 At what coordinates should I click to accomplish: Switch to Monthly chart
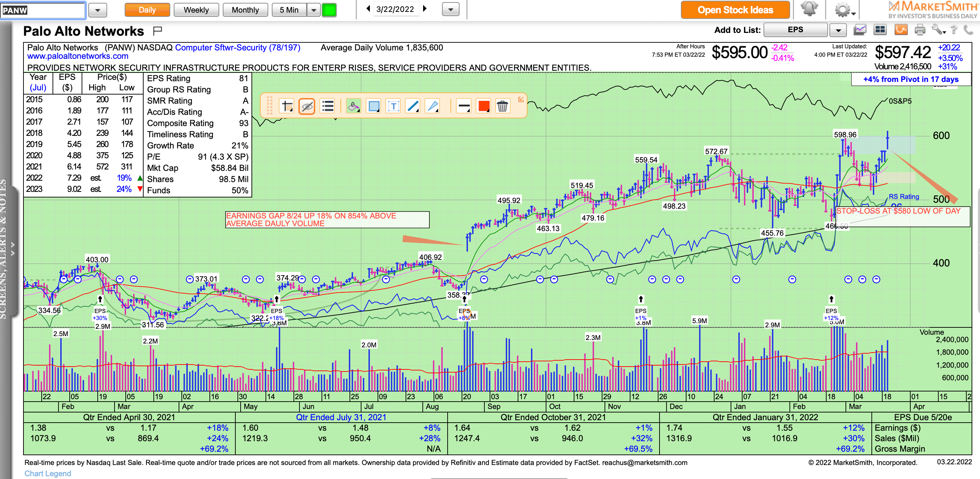pos(246,10)
